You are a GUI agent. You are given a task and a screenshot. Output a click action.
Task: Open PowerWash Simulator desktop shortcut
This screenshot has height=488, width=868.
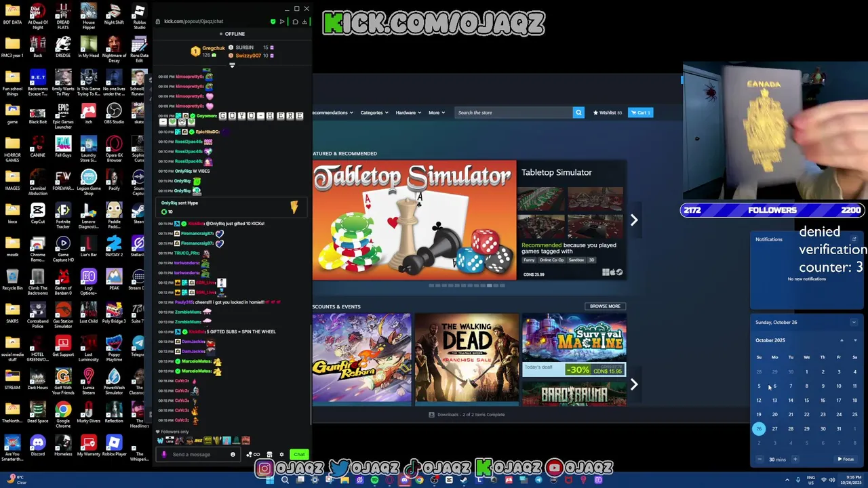(114, 382)
